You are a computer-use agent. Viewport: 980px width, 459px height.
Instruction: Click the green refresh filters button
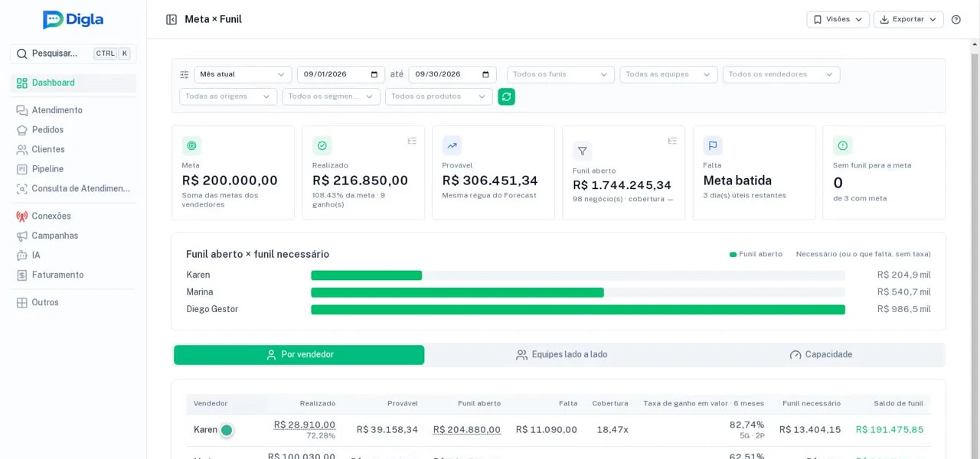point(506,96)
